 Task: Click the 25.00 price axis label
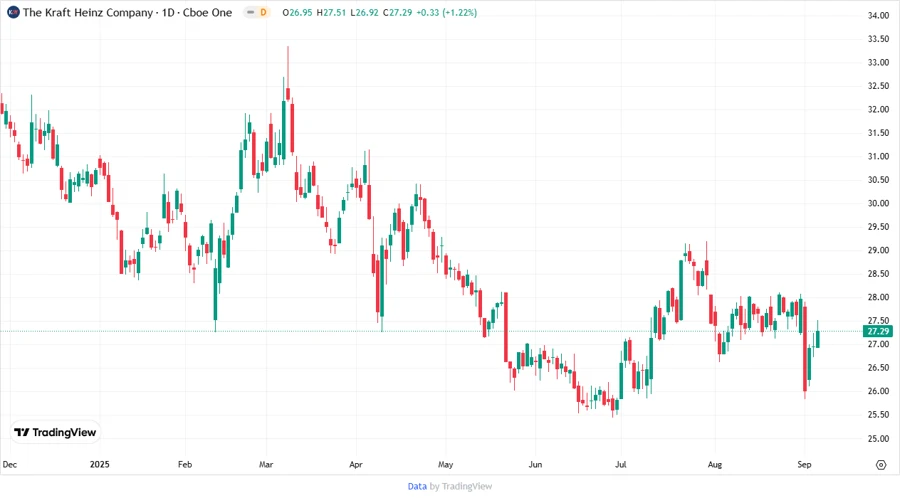878,439
